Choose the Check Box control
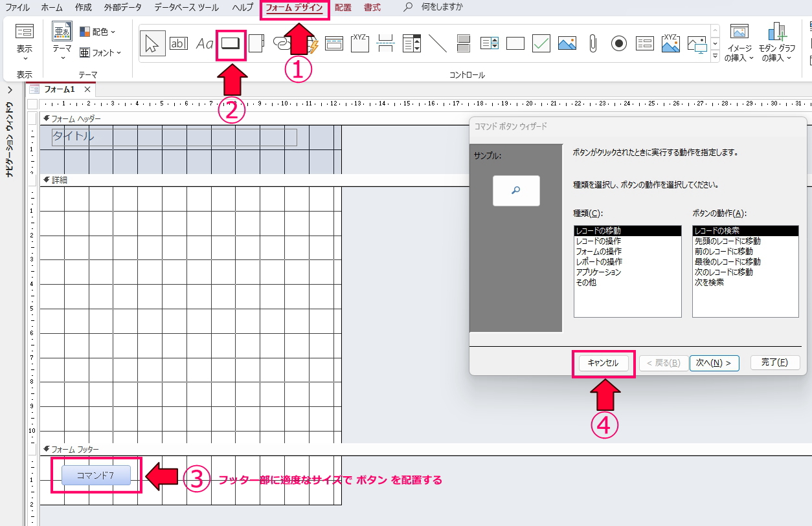This screenshot has height=526, width=812. [x=541, y=43]
